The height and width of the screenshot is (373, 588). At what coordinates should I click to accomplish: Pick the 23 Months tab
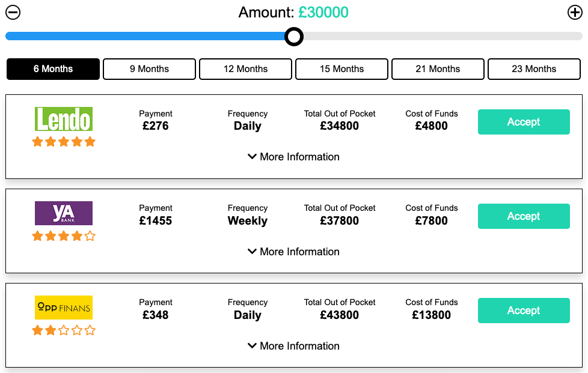click(534, 69)
